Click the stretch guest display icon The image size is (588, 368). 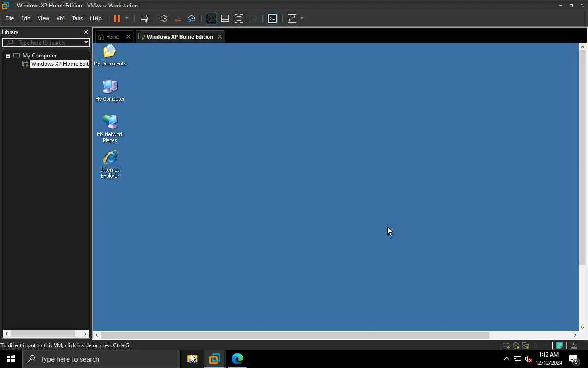(x=292, y=18)
